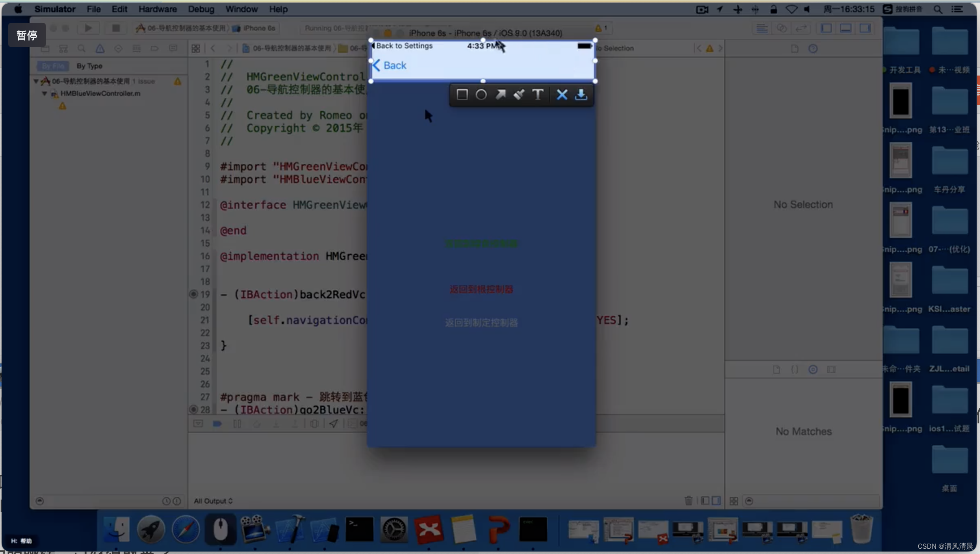Tap the Back navigation button

pos(390,65)
